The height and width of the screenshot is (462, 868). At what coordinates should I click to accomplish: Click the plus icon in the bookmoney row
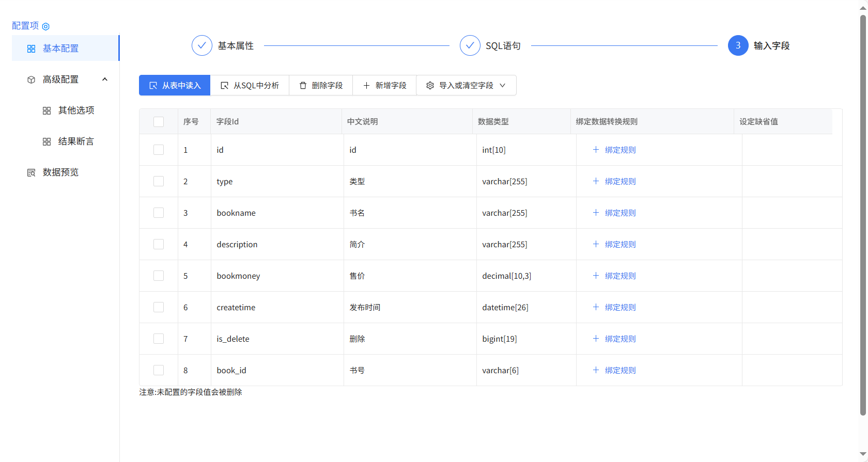pos(596,276)
